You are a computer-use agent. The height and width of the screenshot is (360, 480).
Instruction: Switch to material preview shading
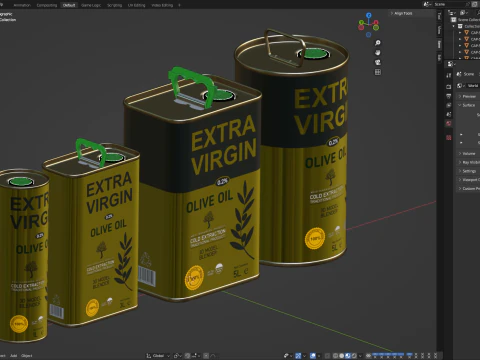[348, 356]
